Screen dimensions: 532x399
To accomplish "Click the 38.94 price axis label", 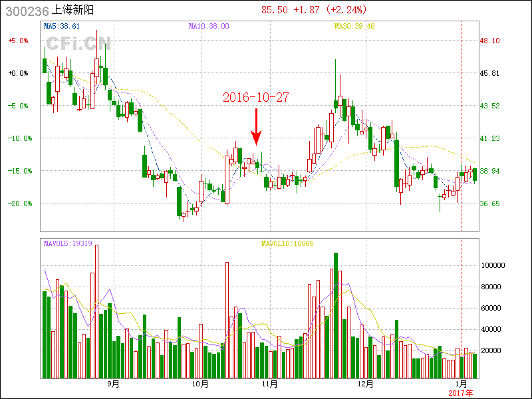I will pyautogui.click(x=489, y=171).
